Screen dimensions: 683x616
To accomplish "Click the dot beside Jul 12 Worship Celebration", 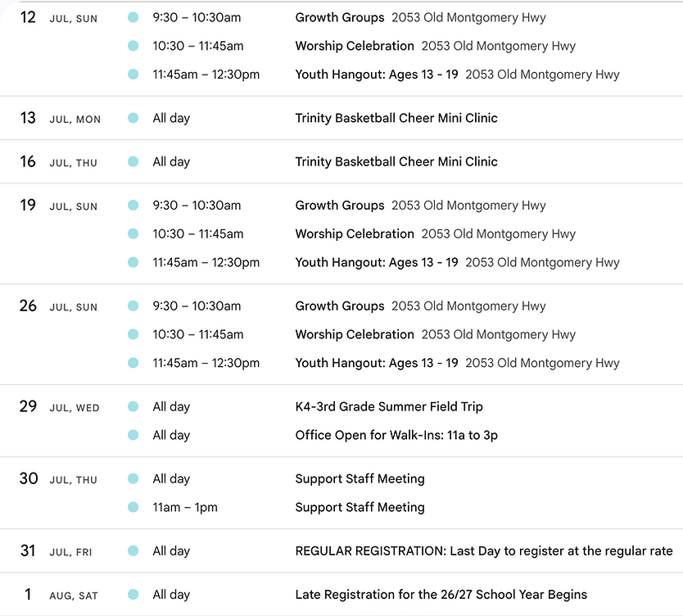I will tap(133, 46).
